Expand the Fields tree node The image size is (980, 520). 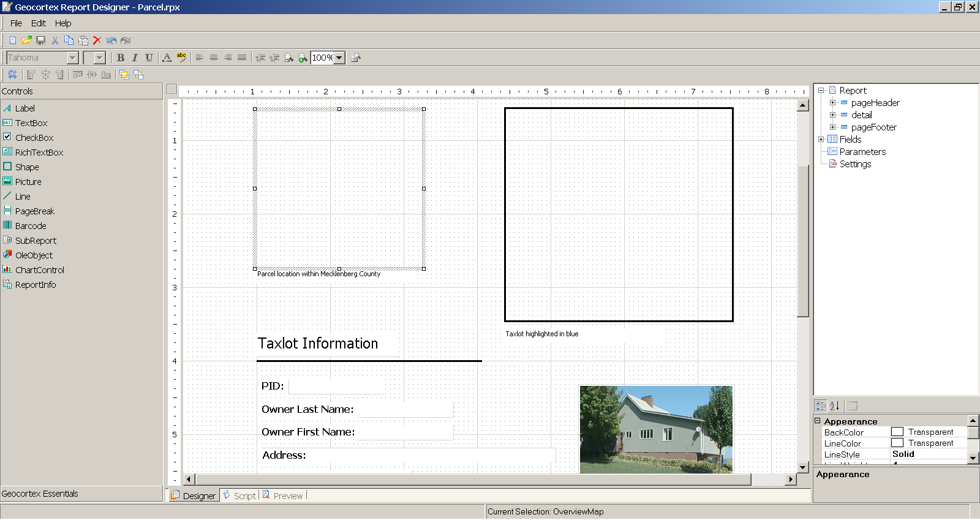tap(821, 140)
